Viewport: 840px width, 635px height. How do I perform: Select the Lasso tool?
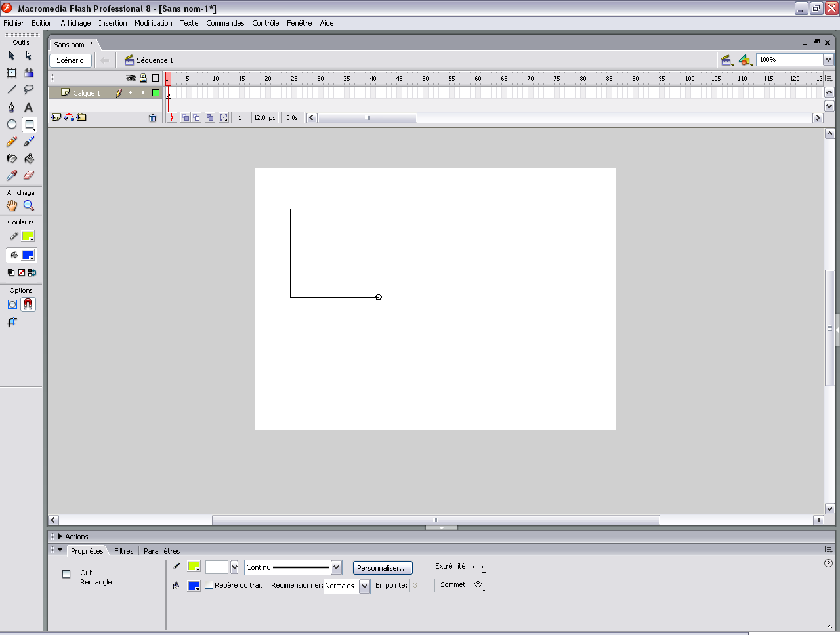(29, 90)
